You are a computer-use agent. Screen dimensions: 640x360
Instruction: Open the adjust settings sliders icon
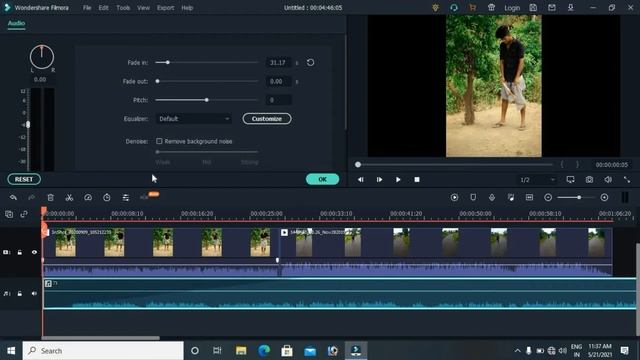tap(126, 198)
